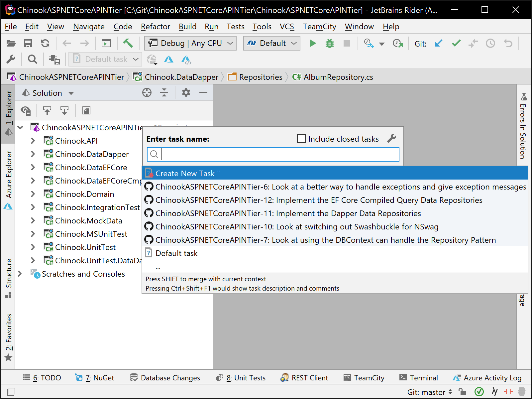Select task ChinookASPNETCoreAPINTier-11 Dapper repositories

[335, 213]
